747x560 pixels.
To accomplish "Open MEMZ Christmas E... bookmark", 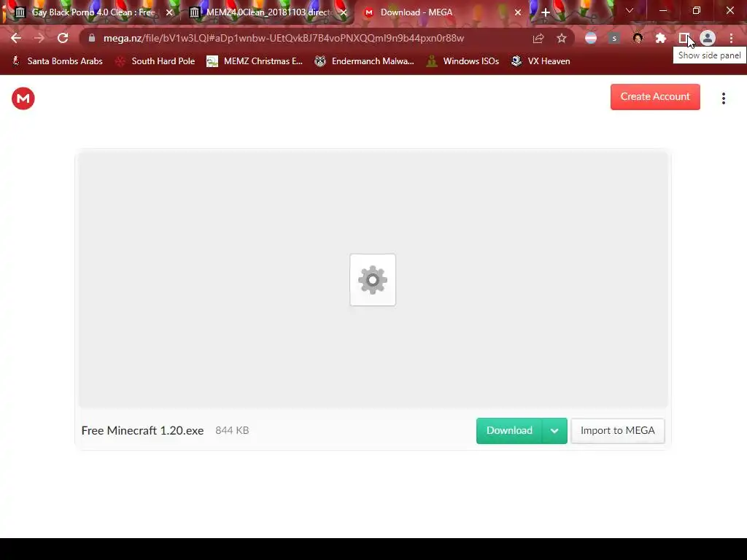I will pos(255,61).
